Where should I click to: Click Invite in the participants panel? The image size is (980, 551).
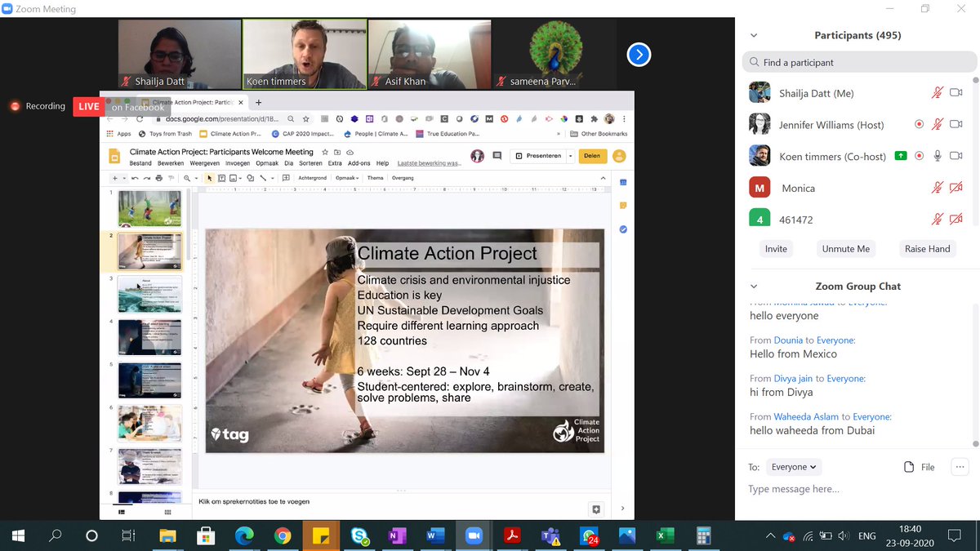[775, 248]
